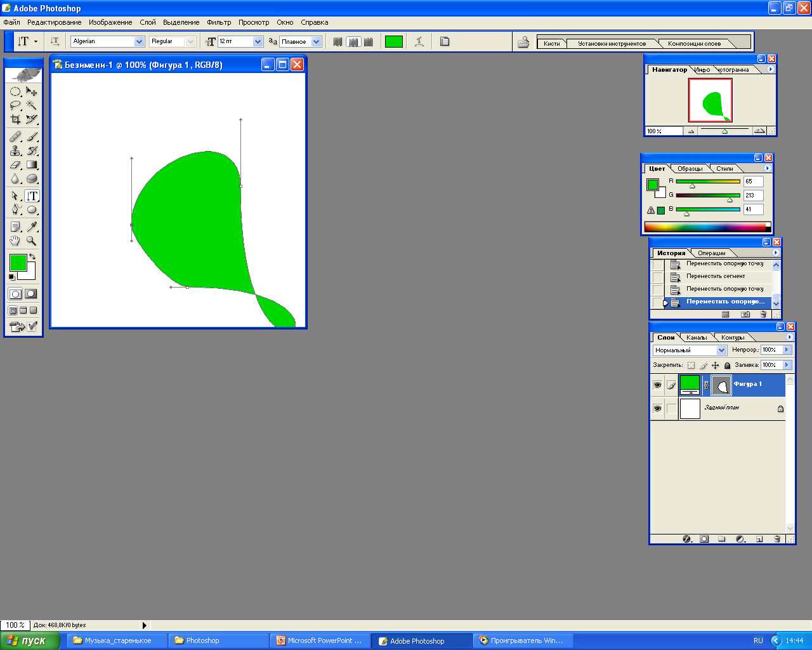The width and height of the screenshot is (812, 650).
Task: Select the Eyedropper tool
Action: pyautogui.click(x=32, y=227)
